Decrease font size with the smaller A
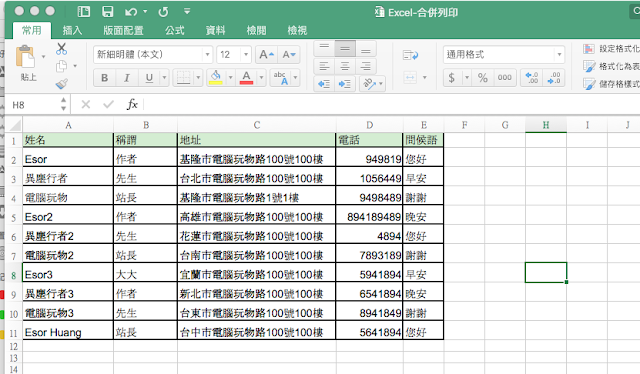640x374 pixels. point(289,55)
